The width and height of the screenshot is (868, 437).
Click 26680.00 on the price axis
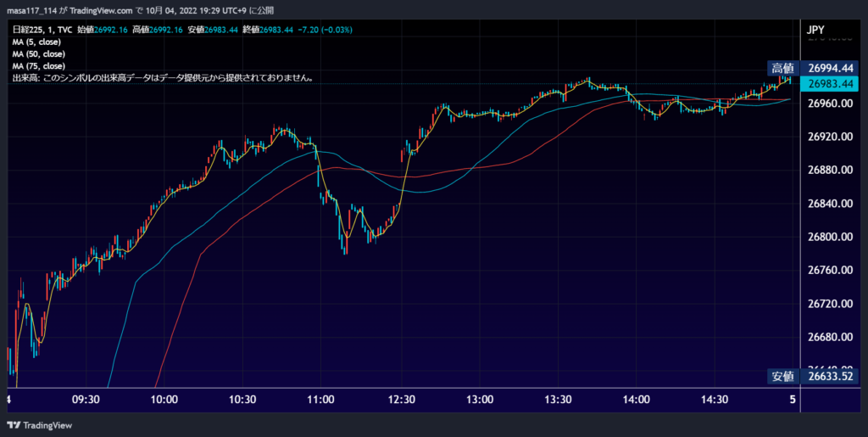pyautogui.click(x=830, y=337)
